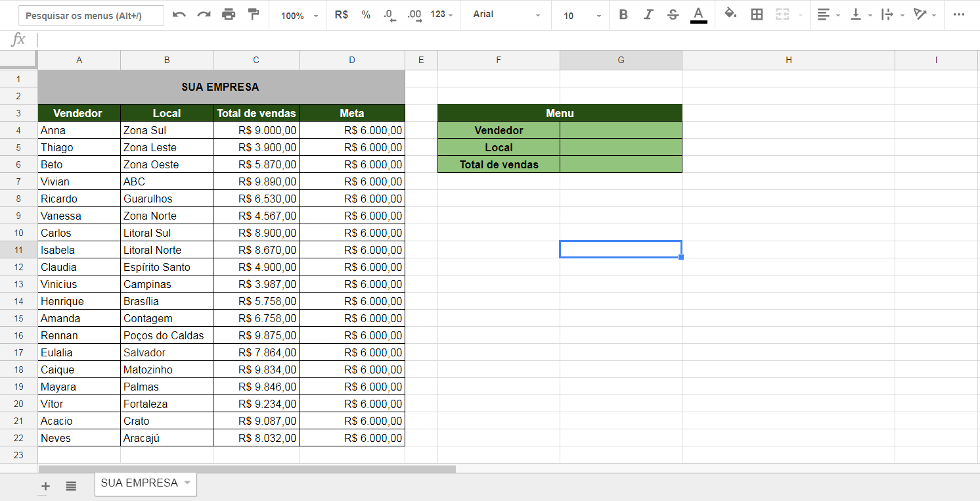Open vertical align dropdown
The height and width of the screenshot is (501, 980).
(861, 14)
